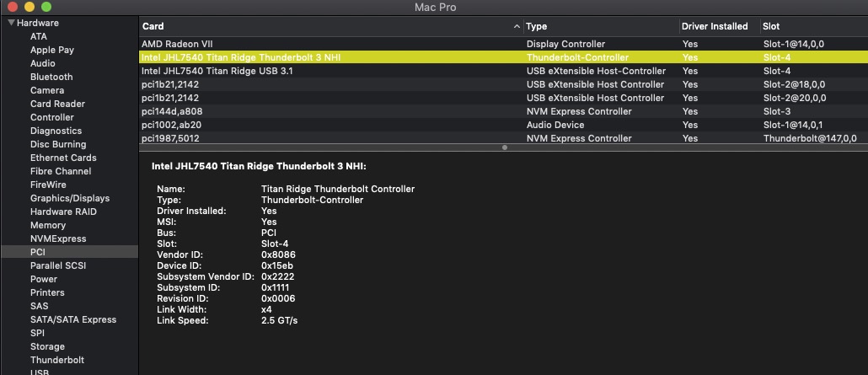Viewport: 868px width, 375px height.
Task: Open NVMExpress in the sidebar
Action: (58, 238)
